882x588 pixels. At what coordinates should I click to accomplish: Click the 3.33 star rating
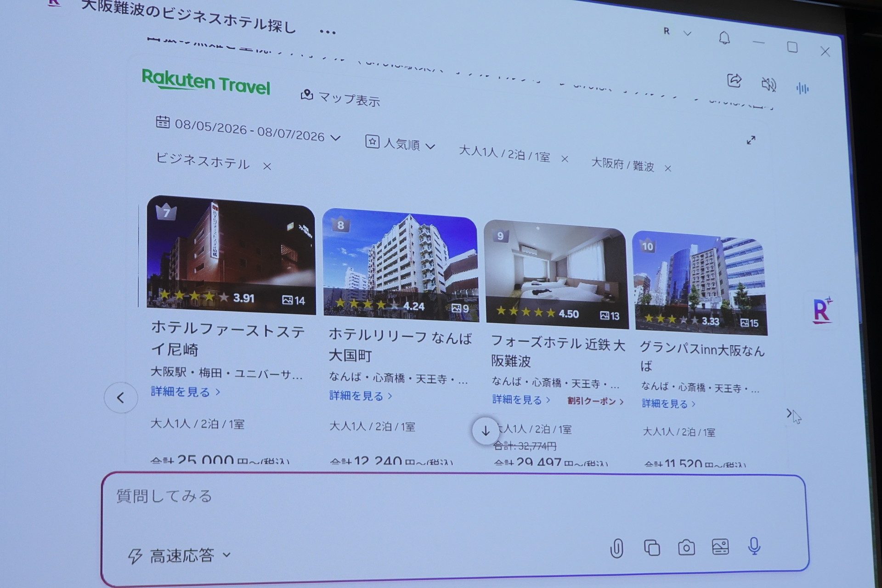click(x=682, y=319)
